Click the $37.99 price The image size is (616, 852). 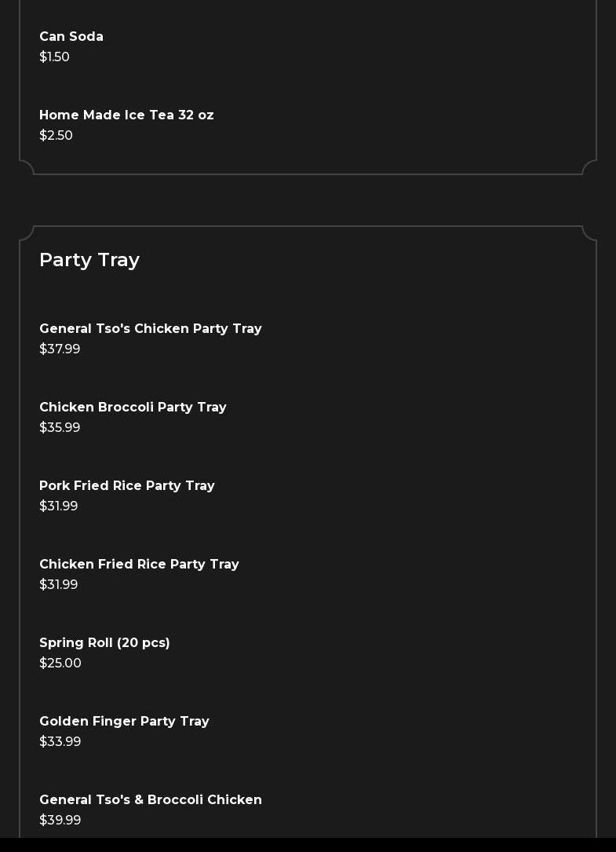(60, 349)
